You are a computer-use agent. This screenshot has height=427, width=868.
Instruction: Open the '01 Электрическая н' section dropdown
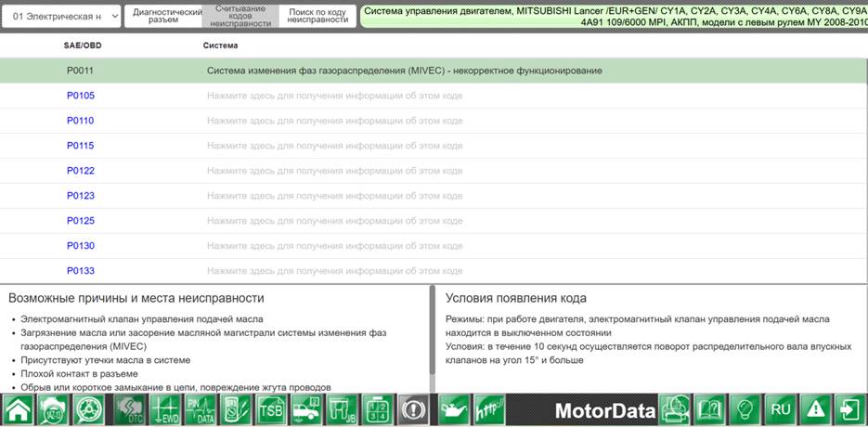point(61,17)
